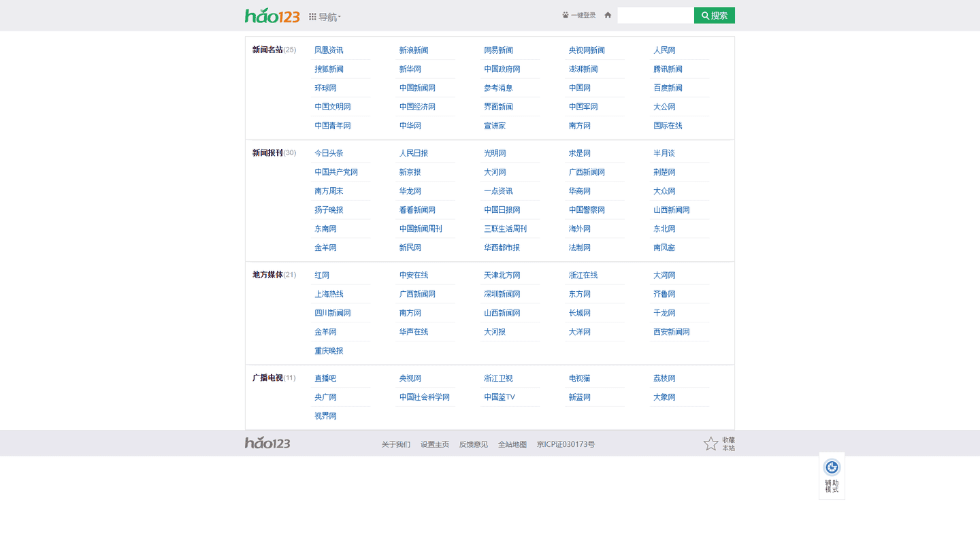
Task: Open 反馈意见 footer link
Action: 474,444
